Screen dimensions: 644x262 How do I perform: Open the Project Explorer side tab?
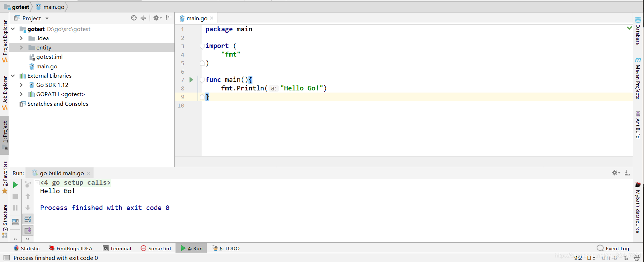pos(5,41)
